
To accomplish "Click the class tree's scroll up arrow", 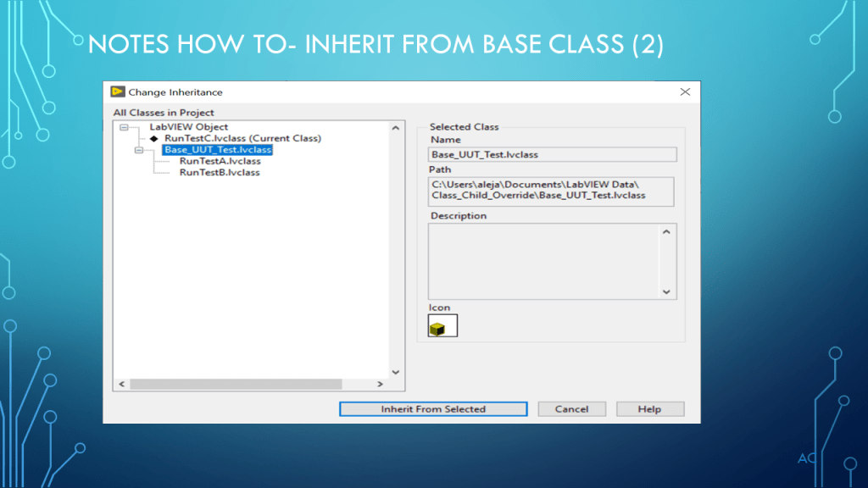I will (x=395, y=128).
